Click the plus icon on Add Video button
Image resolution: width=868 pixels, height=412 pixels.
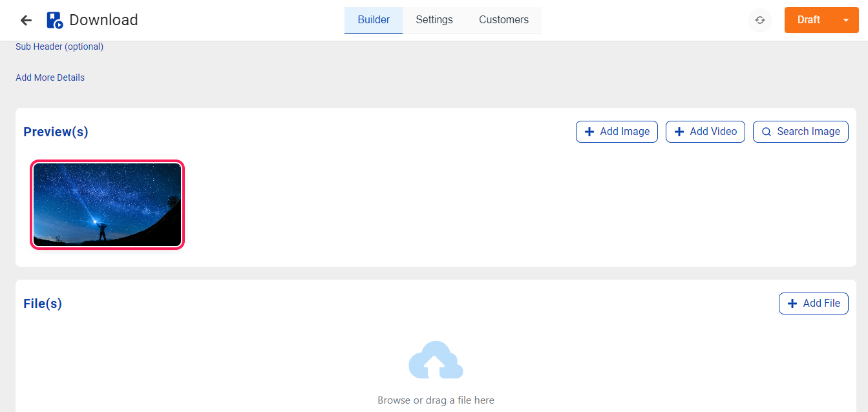(x=679, y=132)
